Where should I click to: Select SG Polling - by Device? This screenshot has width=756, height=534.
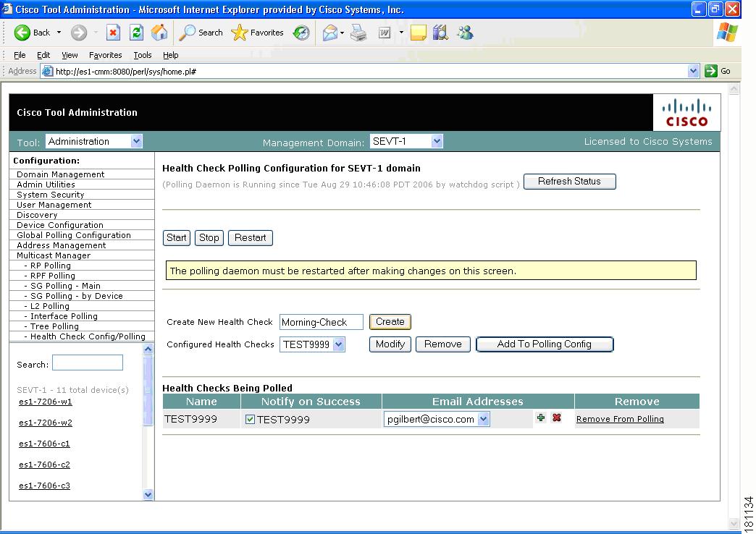76,296
